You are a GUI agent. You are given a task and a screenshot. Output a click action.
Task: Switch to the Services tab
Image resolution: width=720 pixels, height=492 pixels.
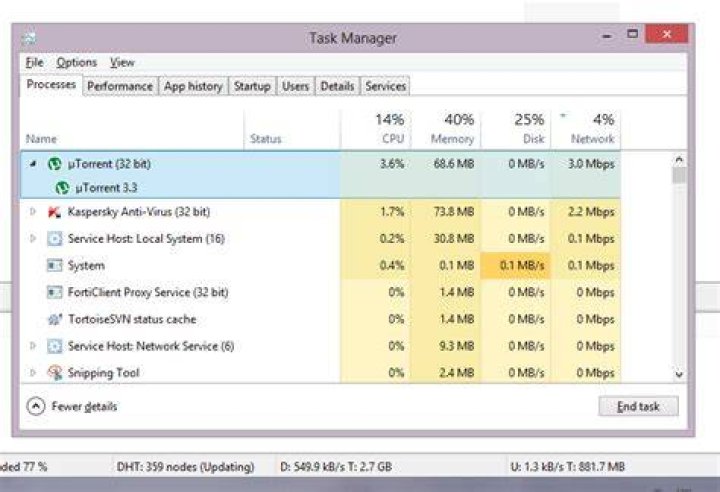pos(385,86)
